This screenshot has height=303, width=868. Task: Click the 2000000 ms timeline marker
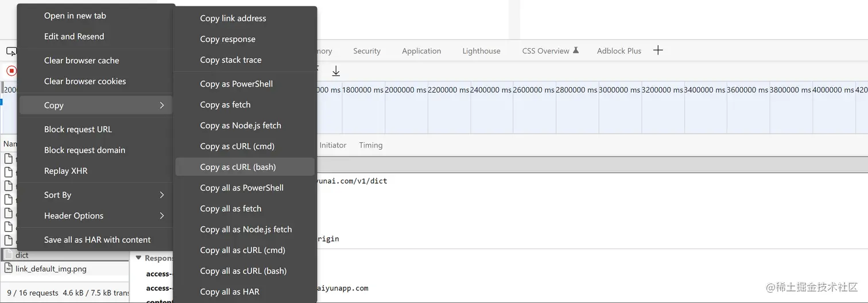click(405, 90)
